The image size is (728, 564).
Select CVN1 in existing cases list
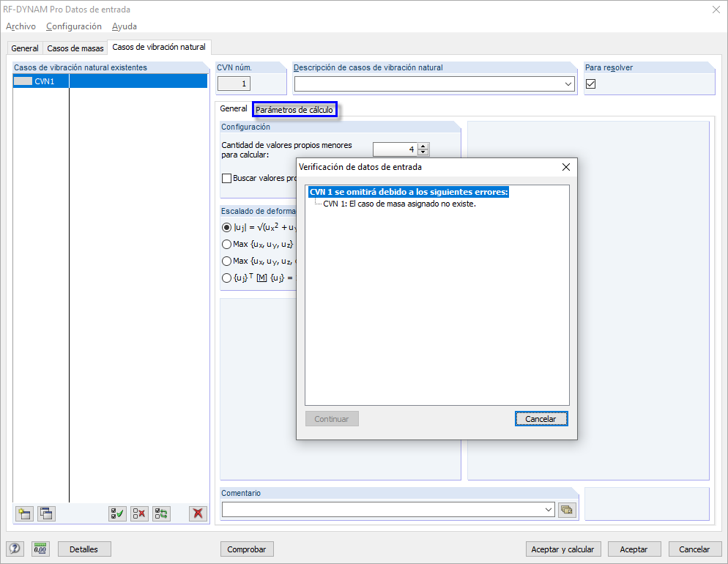pyautogui.click(x=110, y=81)
